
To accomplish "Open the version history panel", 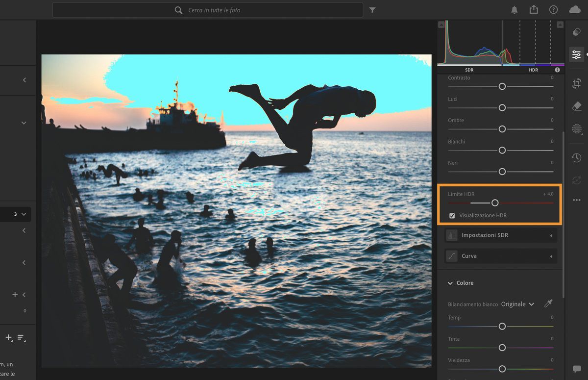I will (x=576, y=157).
